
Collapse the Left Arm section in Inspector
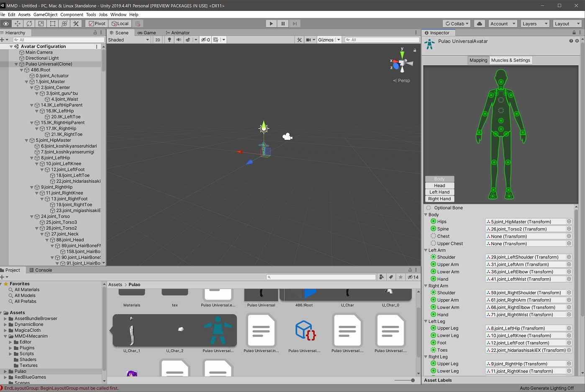(426, 250)
